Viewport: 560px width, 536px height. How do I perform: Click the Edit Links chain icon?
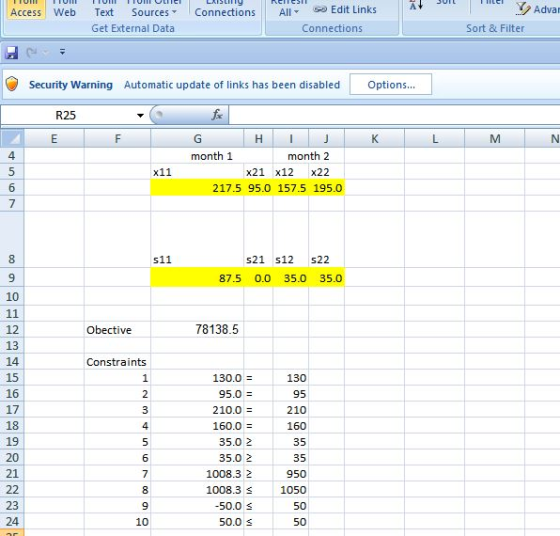pos(320,9)
